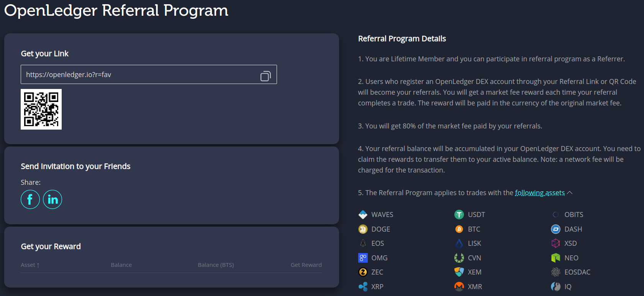Click the DASH asset icon
The height and width of the screenshot is (296, 644).
point(556,229)
